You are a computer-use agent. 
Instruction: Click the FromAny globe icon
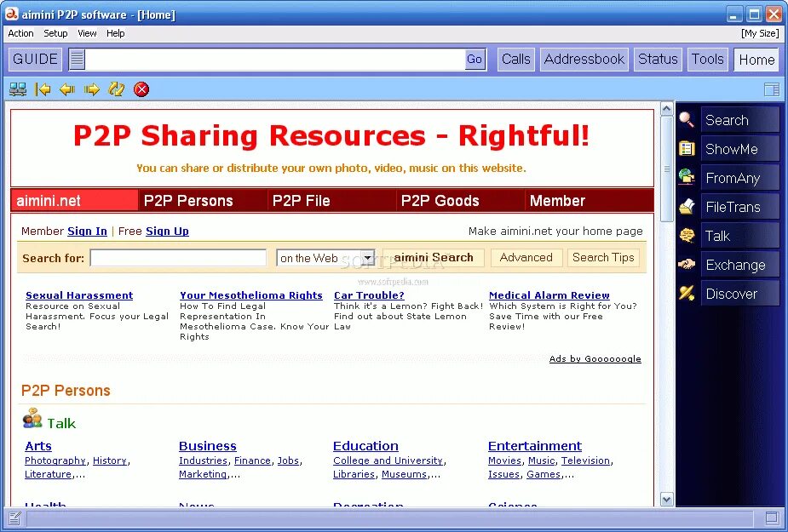(x=687, y=177)
